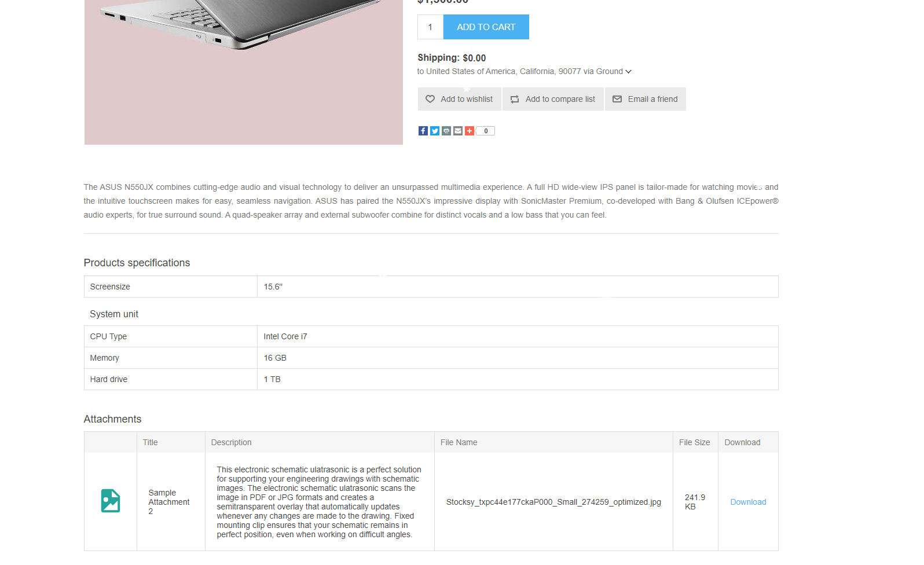Open more sharing options plus icon
924x565 pixels.
click(470, 131)
